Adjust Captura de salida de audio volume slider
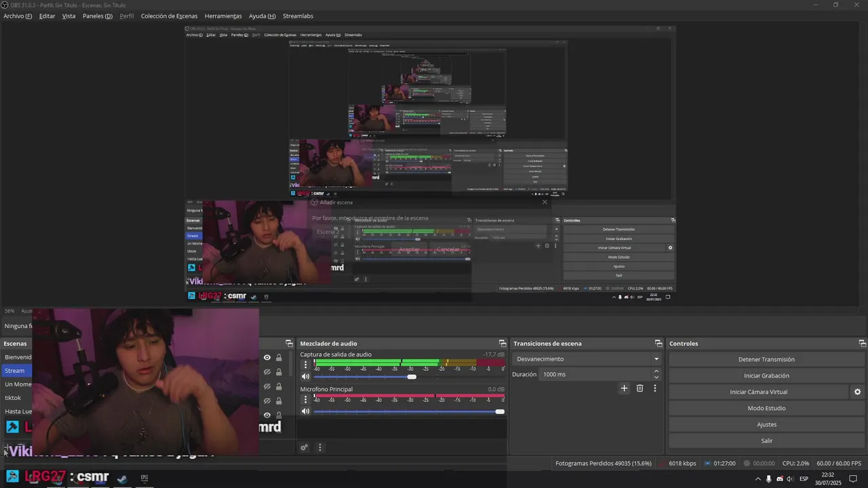 pyautogui.click(x=409, y=377)
